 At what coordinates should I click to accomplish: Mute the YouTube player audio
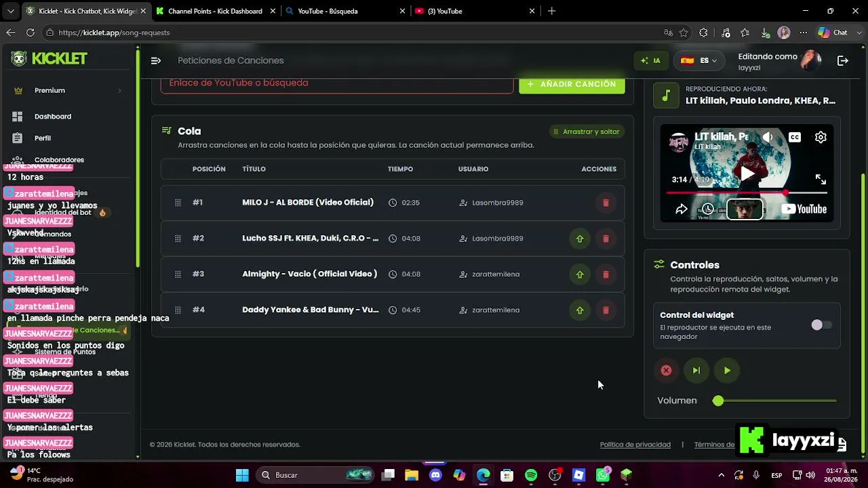point(768,137)
